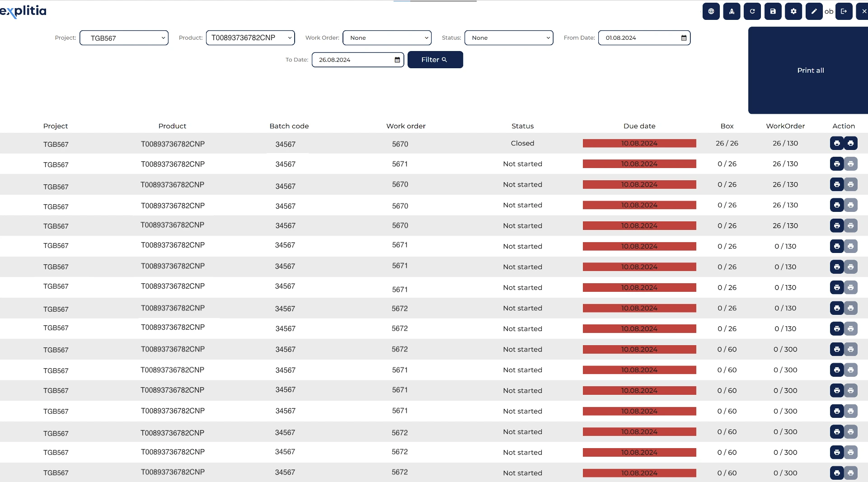The height and width of the screenshot is (482, 868).
Task: Expand the Product dropdown
Action: (x=250, y=38)
